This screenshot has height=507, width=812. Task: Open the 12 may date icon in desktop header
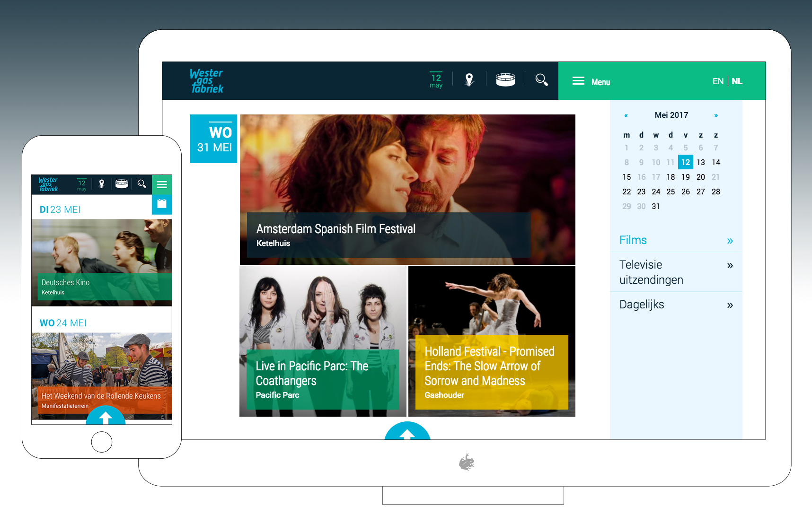[436, 80]
